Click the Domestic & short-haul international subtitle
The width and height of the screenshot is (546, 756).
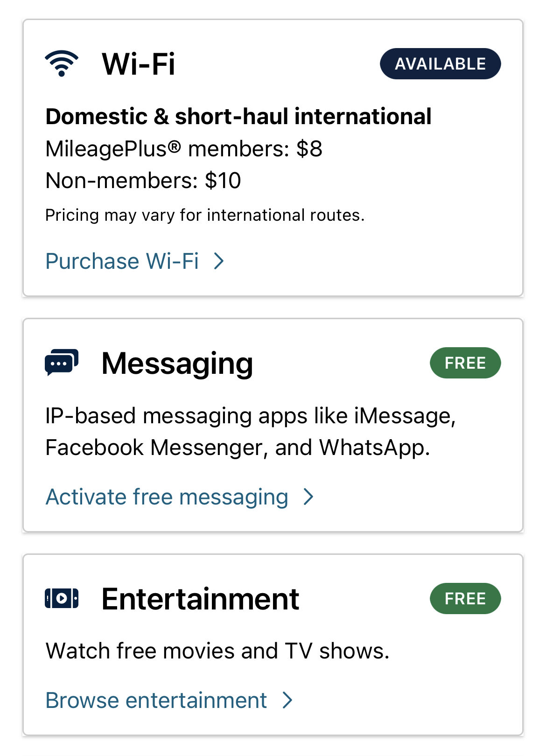[x=238, y=117]
